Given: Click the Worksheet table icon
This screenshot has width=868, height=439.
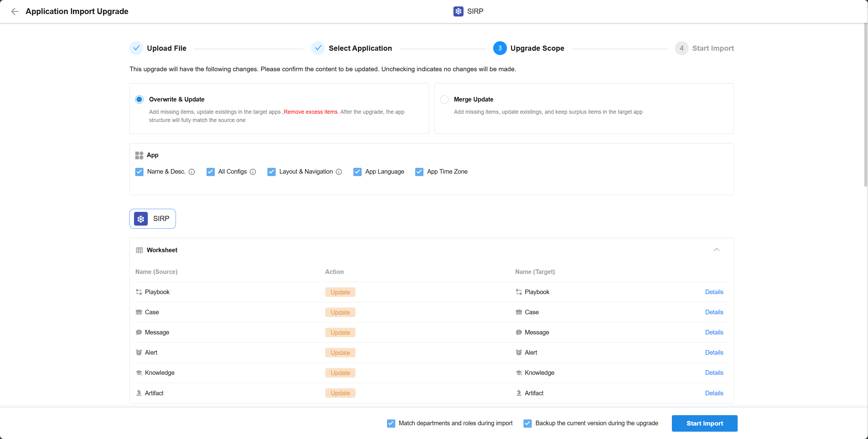Looking at the screenshot, I should click(x=139, y=250).
